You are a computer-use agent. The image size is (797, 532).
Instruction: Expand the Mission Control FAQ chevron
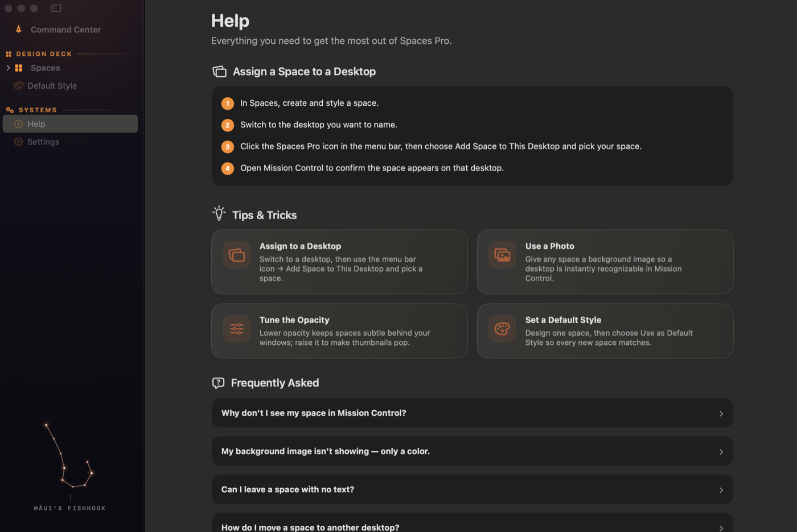point(721,414)
